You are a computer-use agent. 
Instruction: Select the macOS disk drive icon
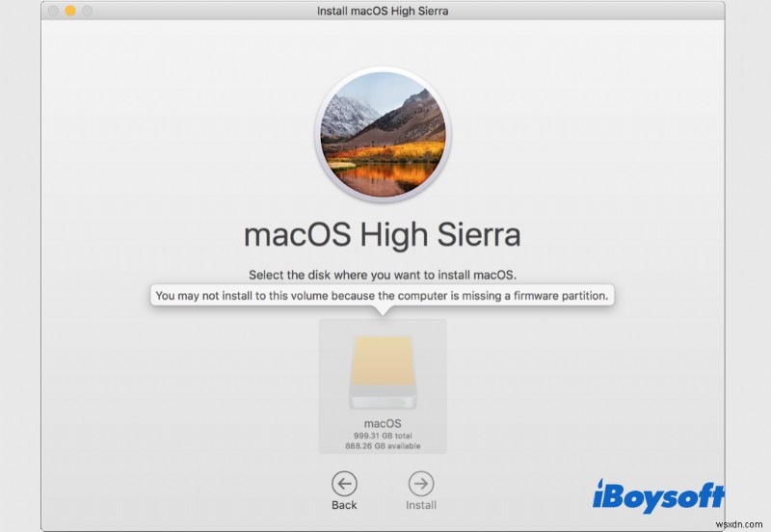[383, 372]
